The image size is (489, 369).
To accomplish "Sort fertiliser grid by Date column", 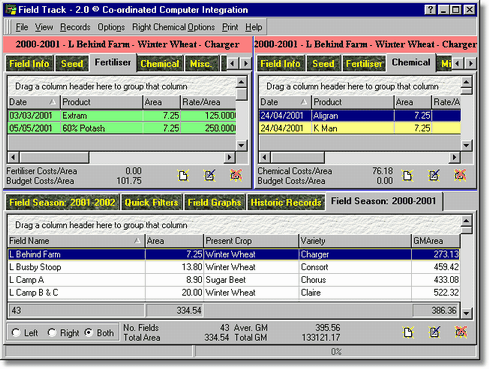I will 33,102.
